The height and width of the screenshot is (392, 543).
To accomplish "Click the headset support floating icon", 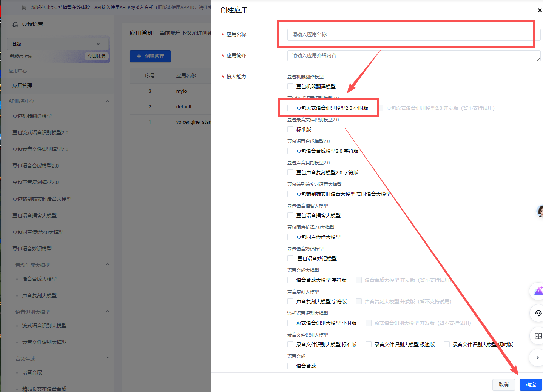I will (538, 313).
